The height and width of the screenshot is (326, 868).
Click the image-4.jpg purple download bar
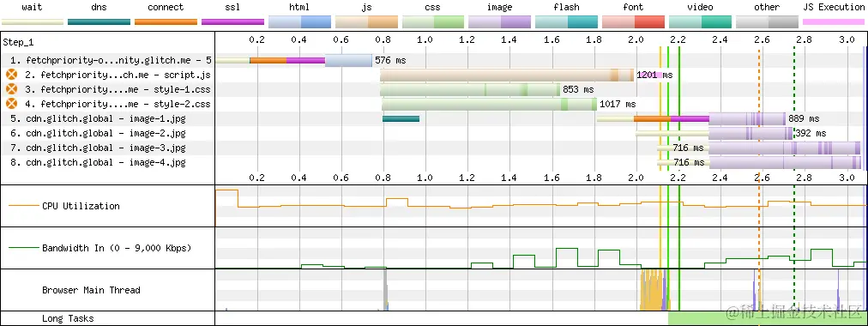[x=785, y=162]
